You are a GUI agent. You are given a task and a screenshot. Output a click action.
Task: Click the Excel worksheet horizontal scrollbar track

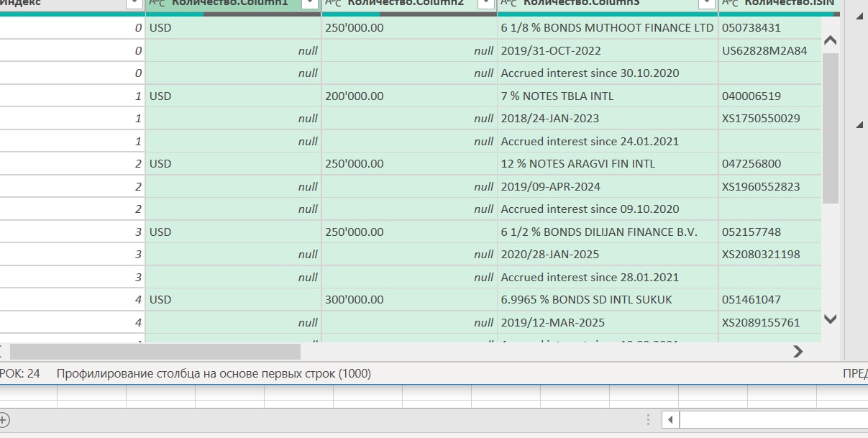[x=773, y=419]
